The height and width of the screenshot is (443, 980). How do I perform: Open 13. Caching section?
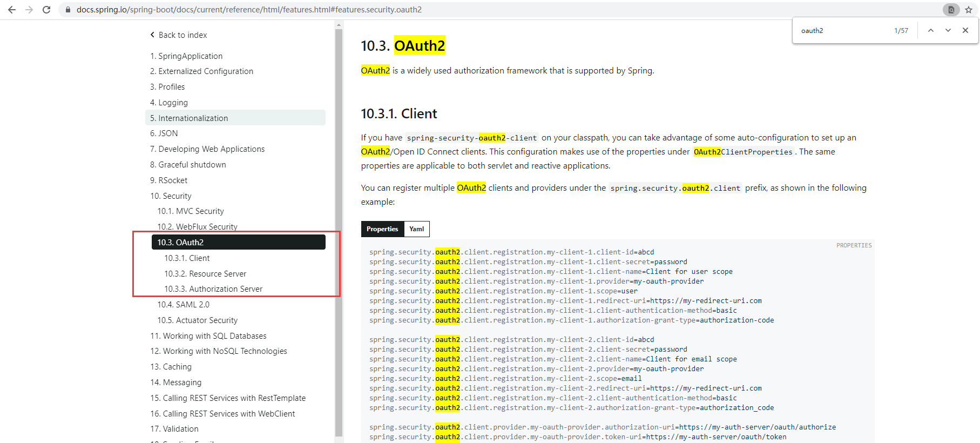(x=171, y=367)
